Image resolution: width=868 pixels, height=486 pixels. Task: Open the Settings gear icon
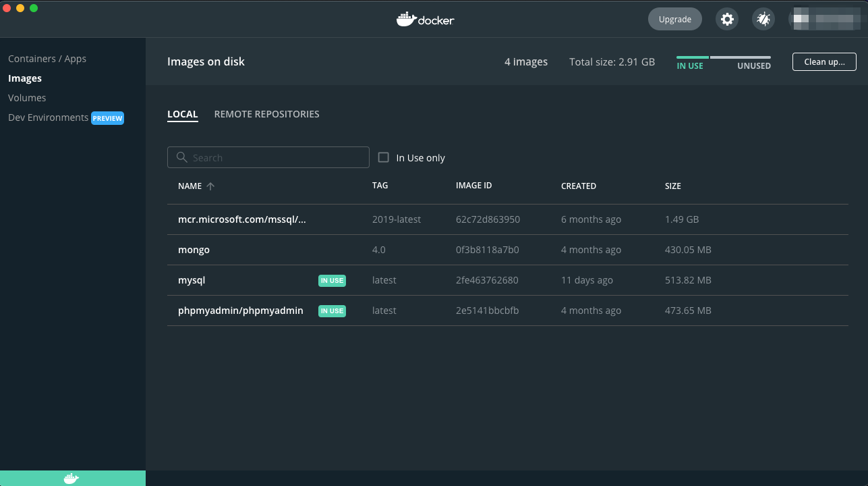[727, 19]
